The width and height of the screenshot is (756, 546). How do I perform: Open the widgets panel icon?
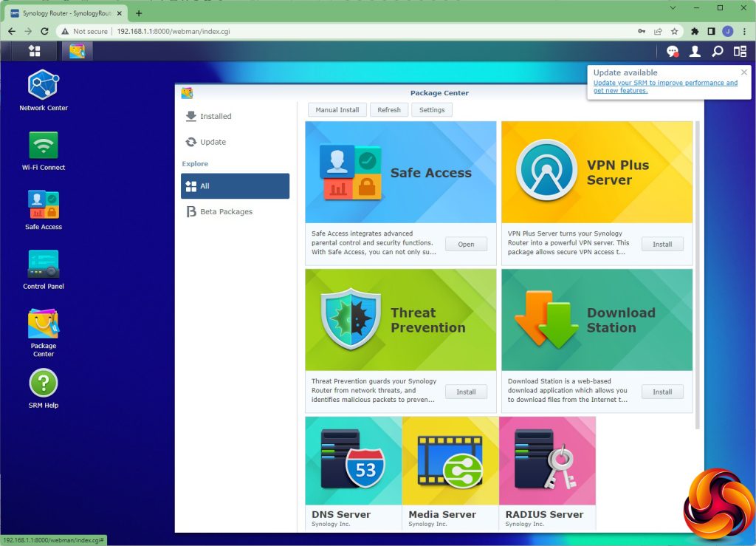coord(740,51)
